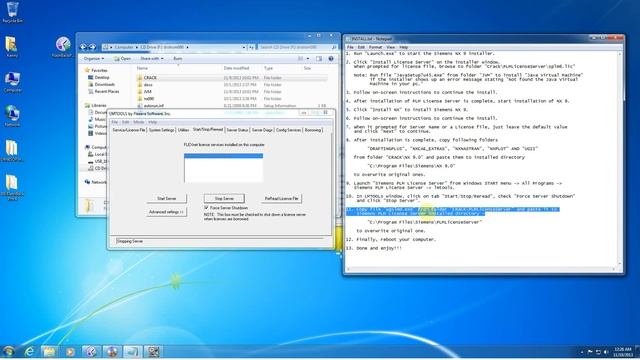Viewport: 640px width, 360px height.
Task: Open LMTOOLS Mode menu
Action: coord(138,122)
